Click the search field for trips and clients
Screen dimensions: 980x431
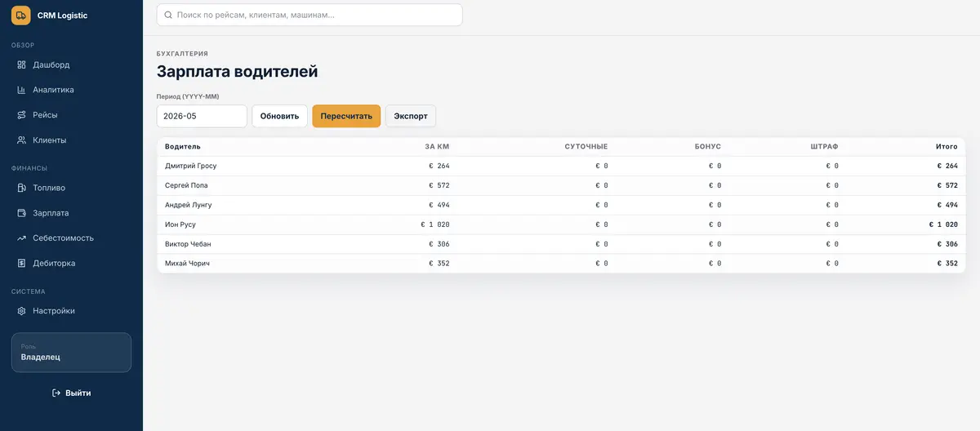point(310,15)
